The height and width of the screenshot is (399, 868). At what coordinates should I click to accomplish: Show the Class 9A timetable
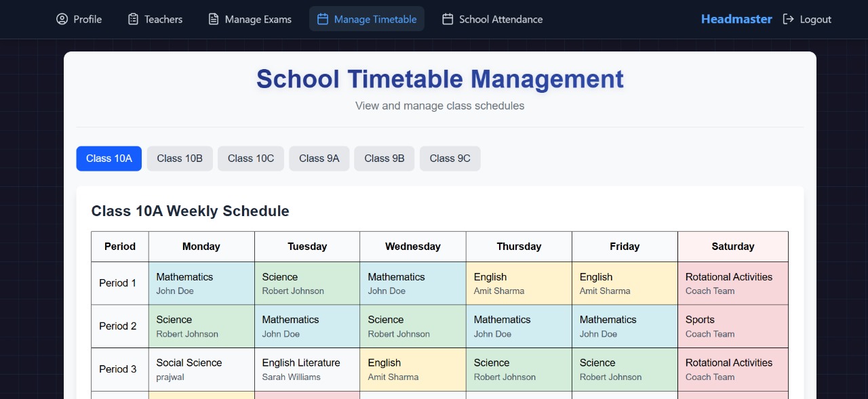click(319, 159)
